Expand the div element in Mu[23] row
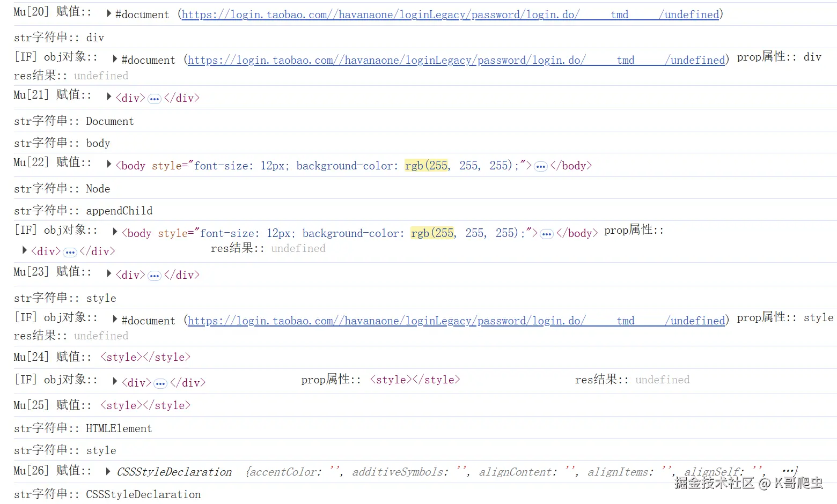The height and width of the screenshot is (504, 837). click(109, 273)
